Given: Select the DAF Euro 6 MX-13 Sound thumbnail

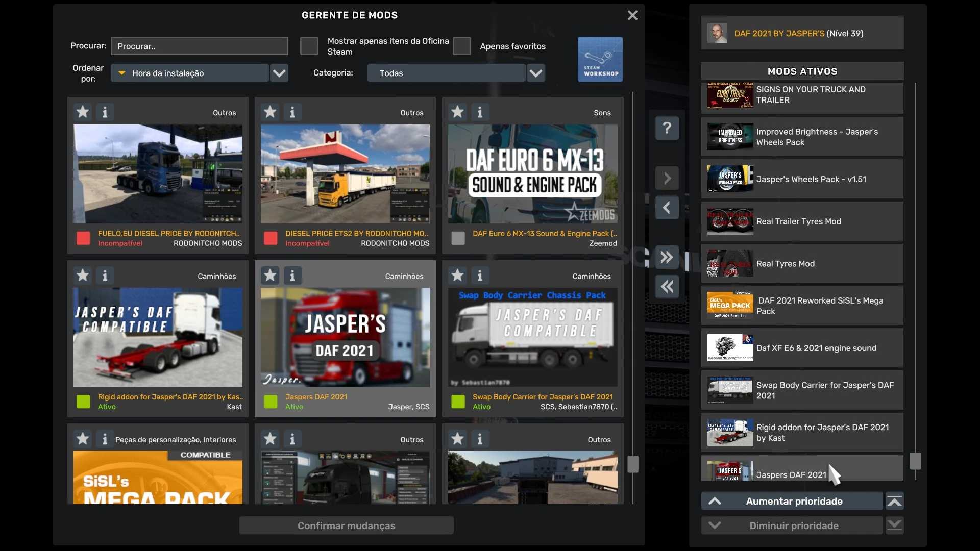Looking at the screenshot, I should (x=533, y=174).
